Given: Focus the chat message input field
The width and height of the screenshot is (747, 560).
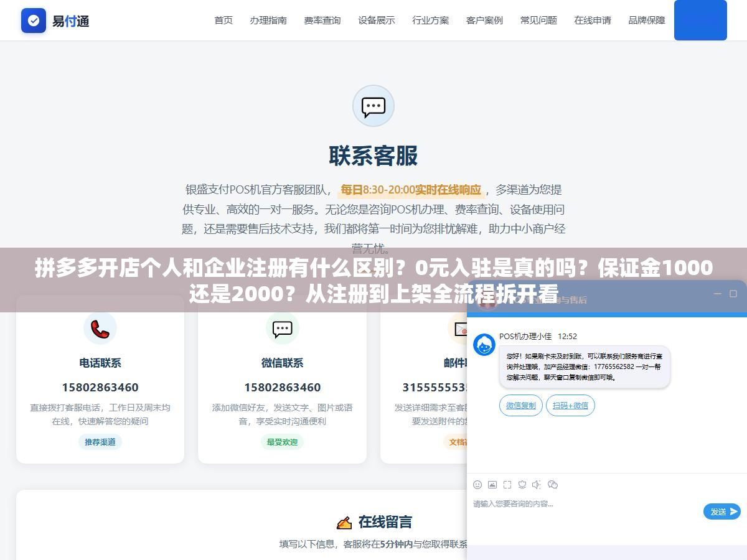Looking at the screenshot, I should (x=585, y=511).
